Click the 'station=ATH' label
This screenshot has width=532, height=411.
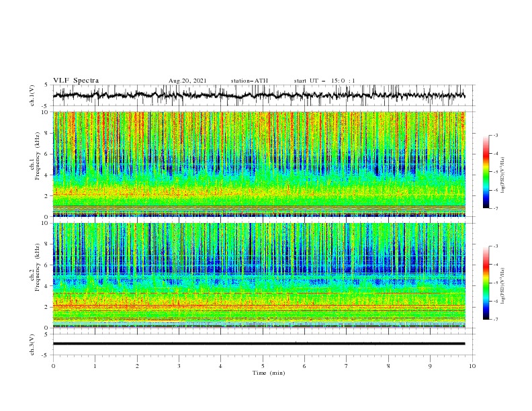(249, 81)
